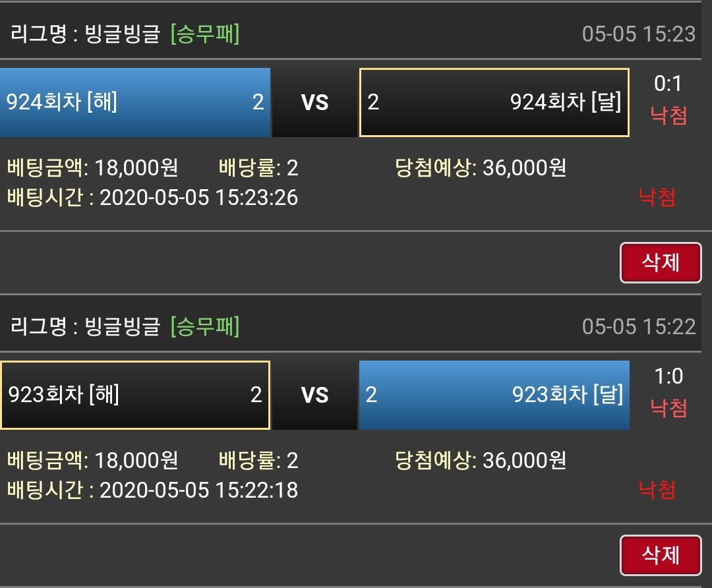Tap the green [승무패] tag at 15:23
The height and width of the screenshot is (588, 712).
[204, 34]
